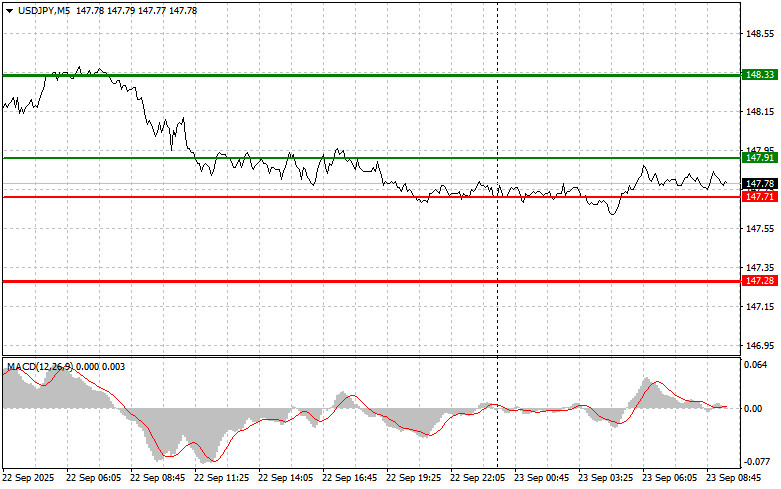The height and width of the screenshot is (489, 781).
Task: Select the green 148.33 price label
Action: point(760,75)
